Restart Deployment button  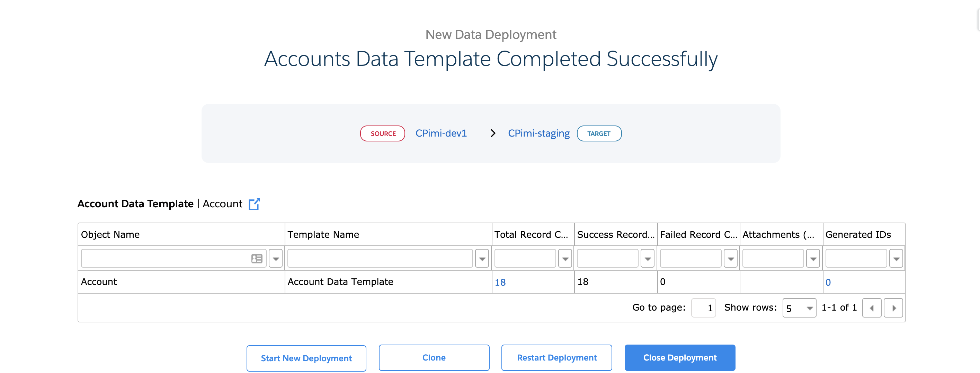tap(556, 358)
